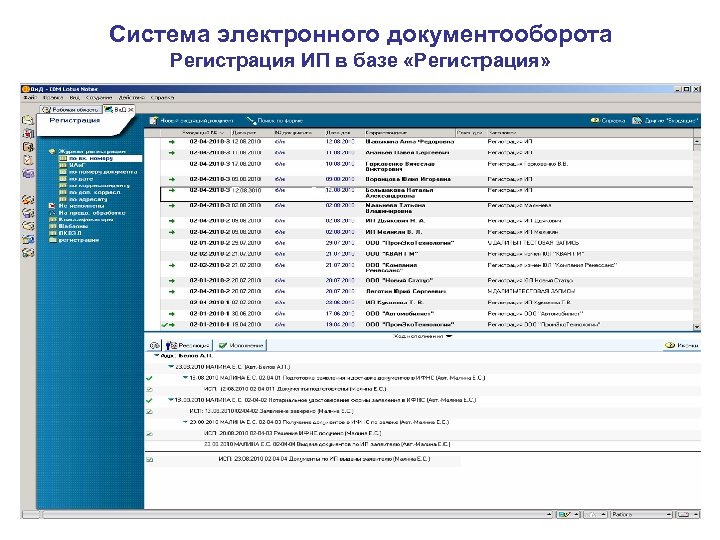Click green checkmark on last ПромЭкоТехнологии row
This screenshot has height=540, width=720.
[164, 325]
